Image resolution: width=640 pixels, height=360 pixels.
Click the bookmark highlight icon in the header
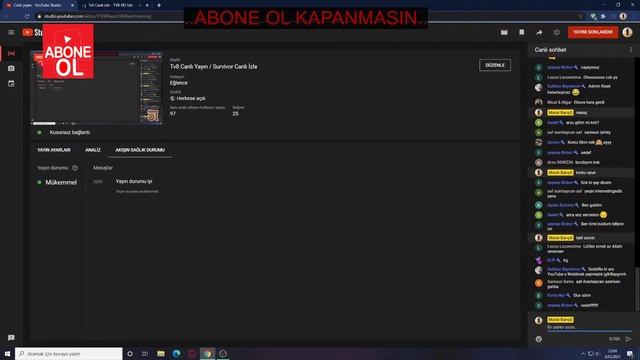(522, 32)
